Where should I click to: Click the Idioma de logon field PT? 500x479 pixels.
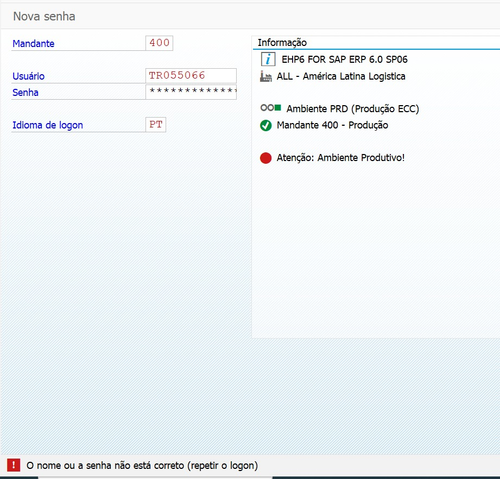156,125
